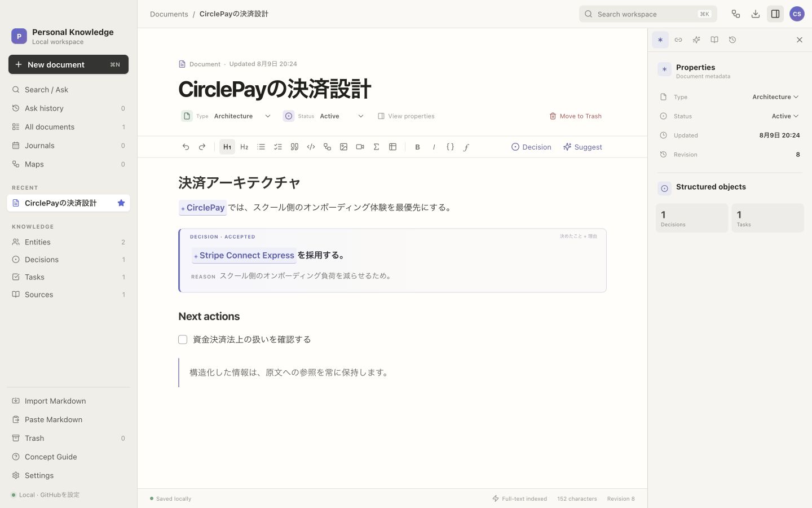Open the Decisions list in sidebar

pyautogui.click(x=68, y=260)
